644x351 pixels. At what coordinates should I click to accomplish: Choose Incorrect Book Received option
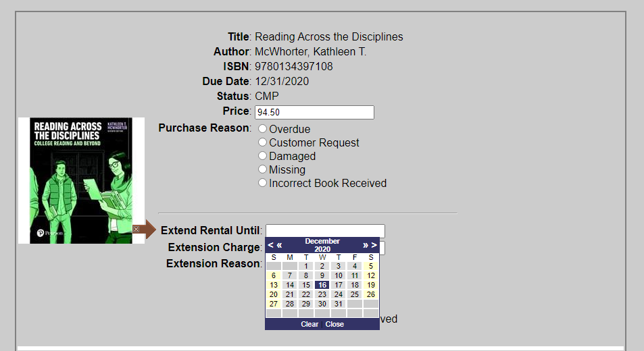point(262,183)
